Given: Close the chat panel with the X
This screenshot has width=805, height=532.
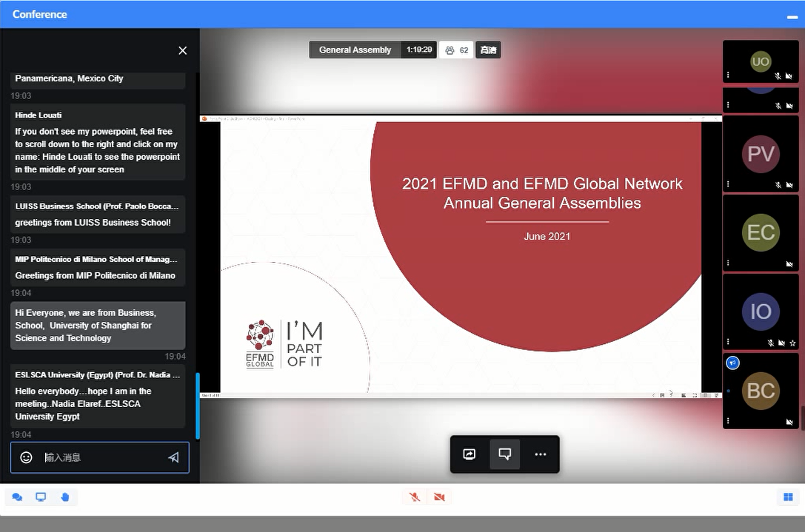Looking at the screenshot, I should click(x=182, y=50).
